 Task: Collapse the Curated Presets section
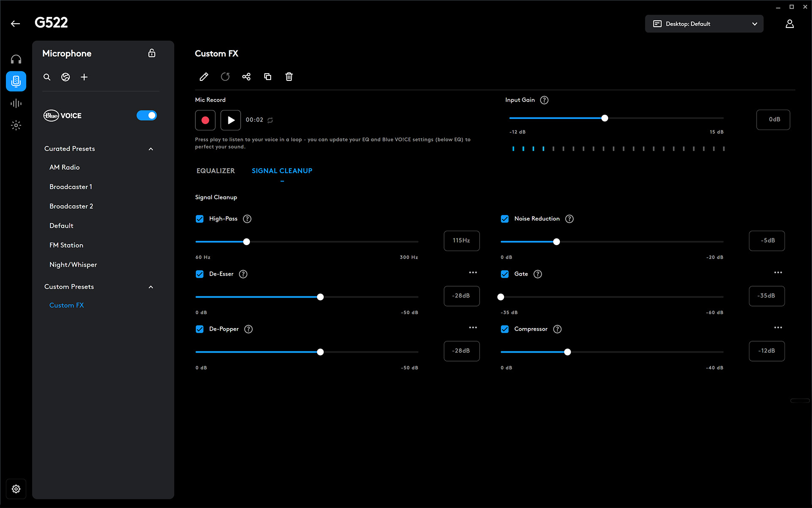pos(151,149)
